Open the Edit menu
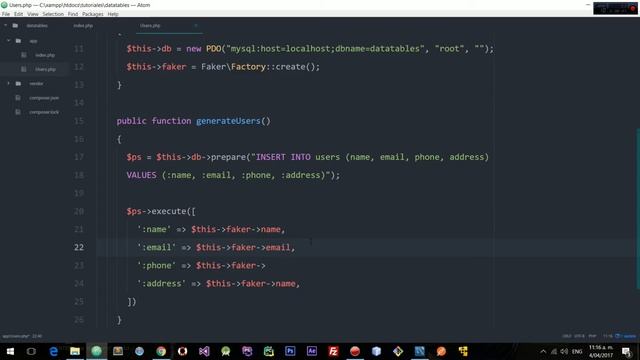 click(18, 14)
